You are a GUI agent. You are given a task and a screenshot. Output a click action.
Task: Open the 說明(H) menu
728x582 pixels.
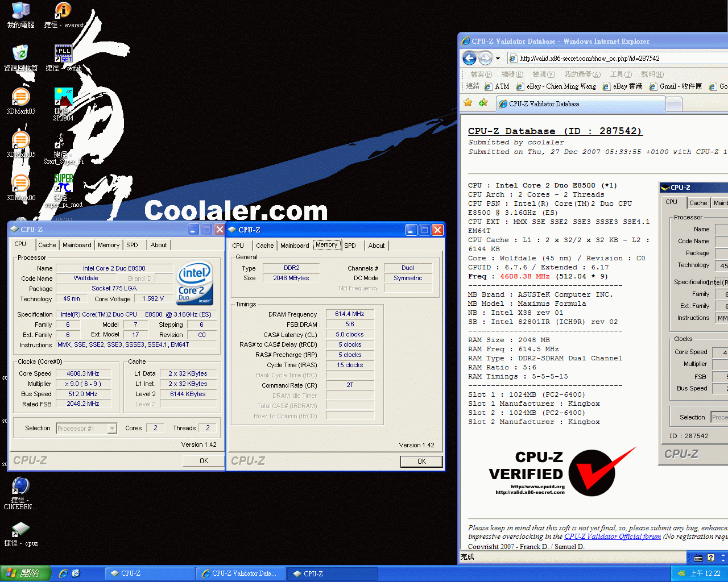click(x=652, y=74)
